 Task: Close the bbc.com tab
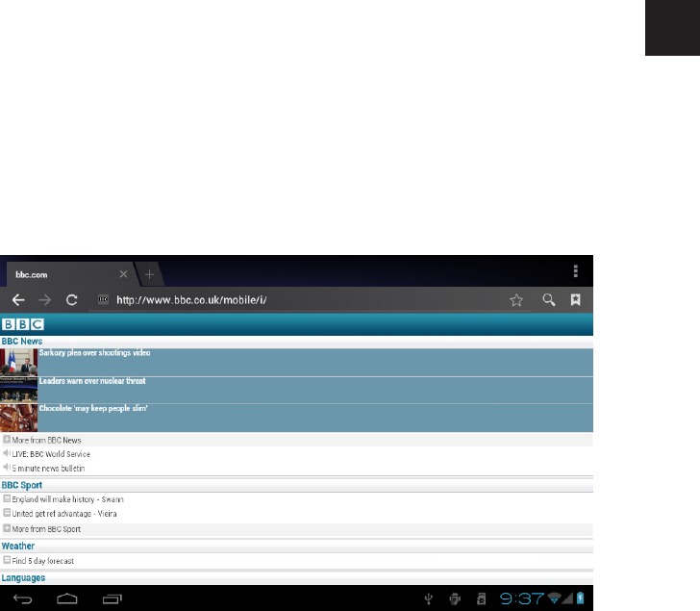[x=124, y=274]
